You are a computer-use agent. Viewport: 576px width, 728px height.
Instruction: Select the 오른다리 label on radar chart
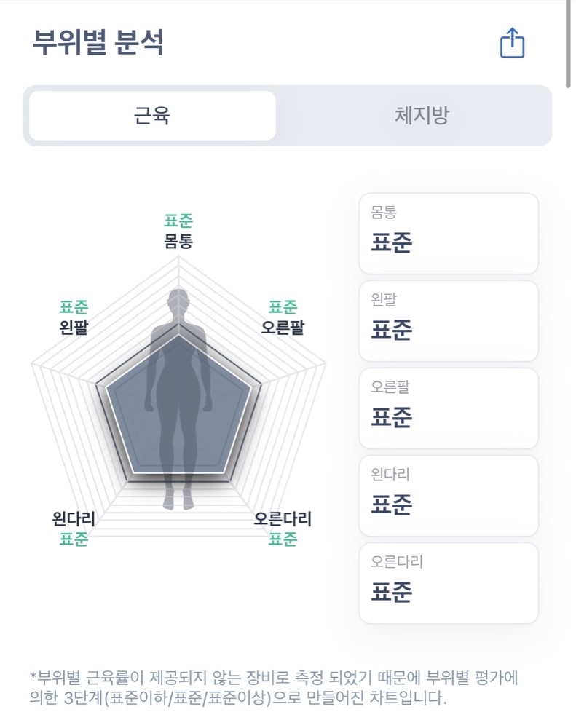pos(283,518)
